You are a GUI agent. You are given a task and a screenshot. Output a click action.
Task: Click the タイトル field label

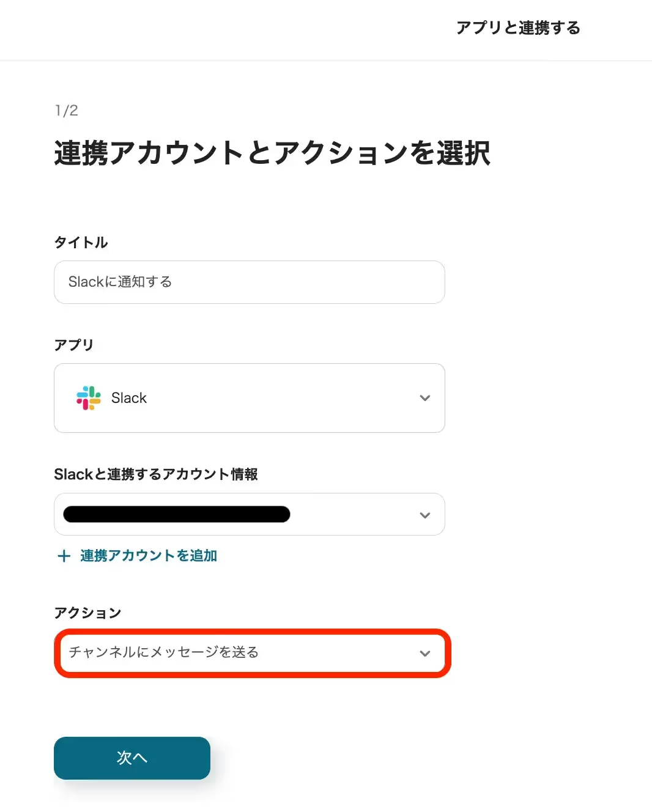(x=81, y=243)
